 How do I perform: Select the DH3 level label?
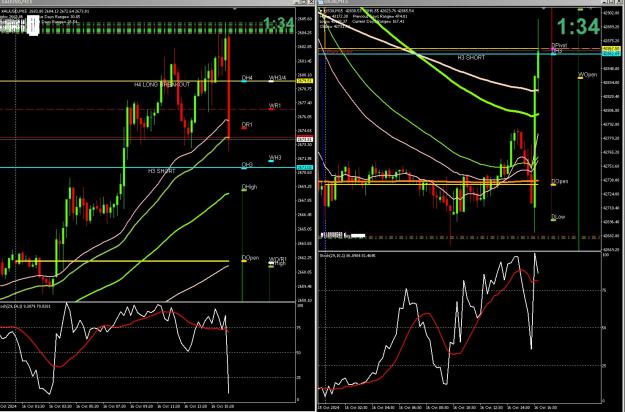pos(247,165)
